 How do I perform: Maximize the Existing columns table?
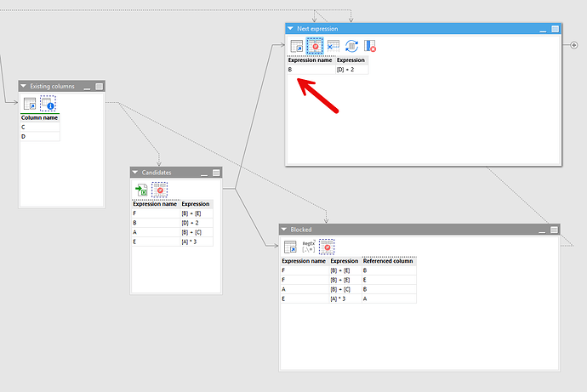pyautogui.click(x=100, y=87)
